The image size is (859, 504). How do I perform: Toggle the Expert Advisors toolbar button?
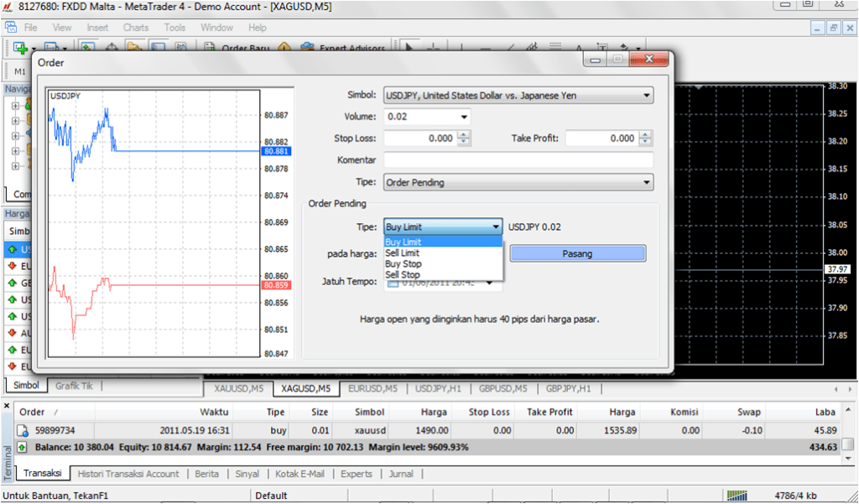[x=343, y=48]
